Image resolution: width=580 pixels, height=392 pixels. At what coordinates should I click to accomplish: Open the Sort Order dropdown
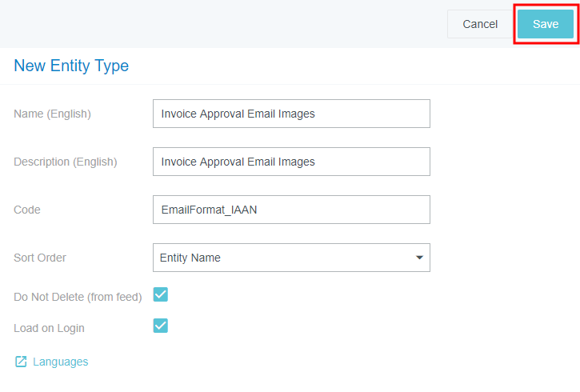tap(291, 258)
